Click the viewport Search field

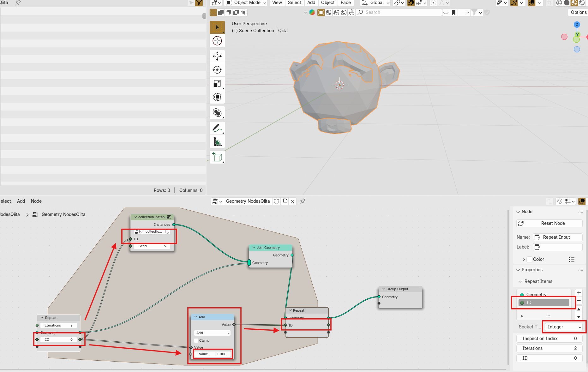399,12
